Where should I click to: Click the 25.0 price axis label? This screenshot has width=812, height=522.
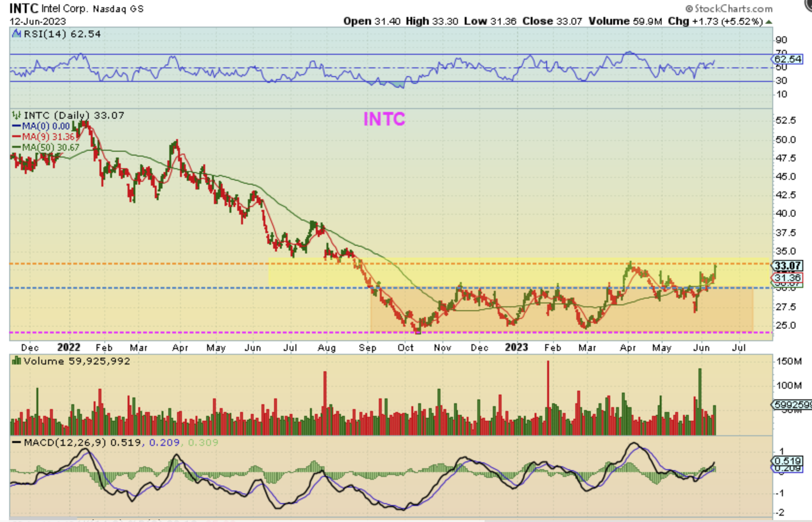[x=786, y=325]
